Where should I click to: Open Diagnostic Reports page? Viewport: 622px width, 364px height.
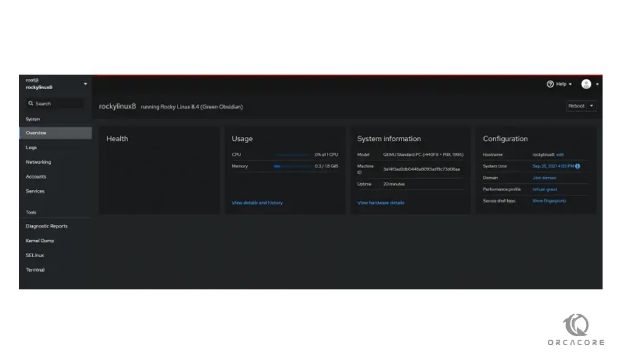coord(47,226)
